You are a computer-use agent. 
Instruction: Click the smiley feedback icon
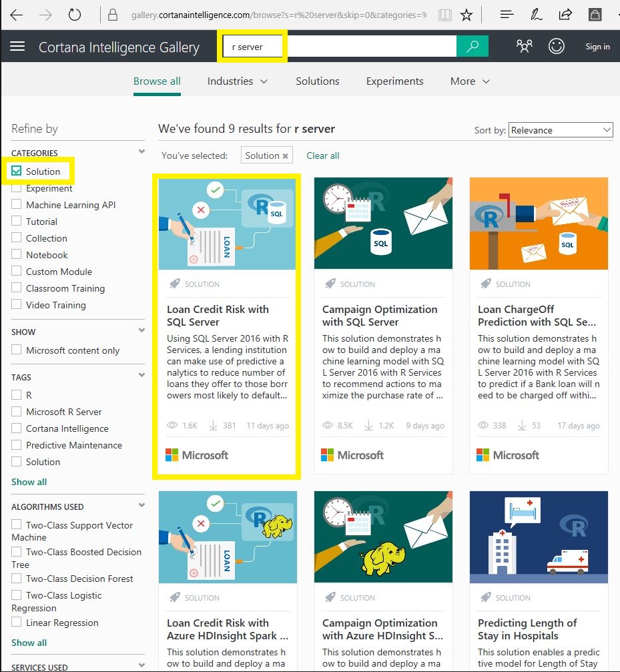coord(556,46)
